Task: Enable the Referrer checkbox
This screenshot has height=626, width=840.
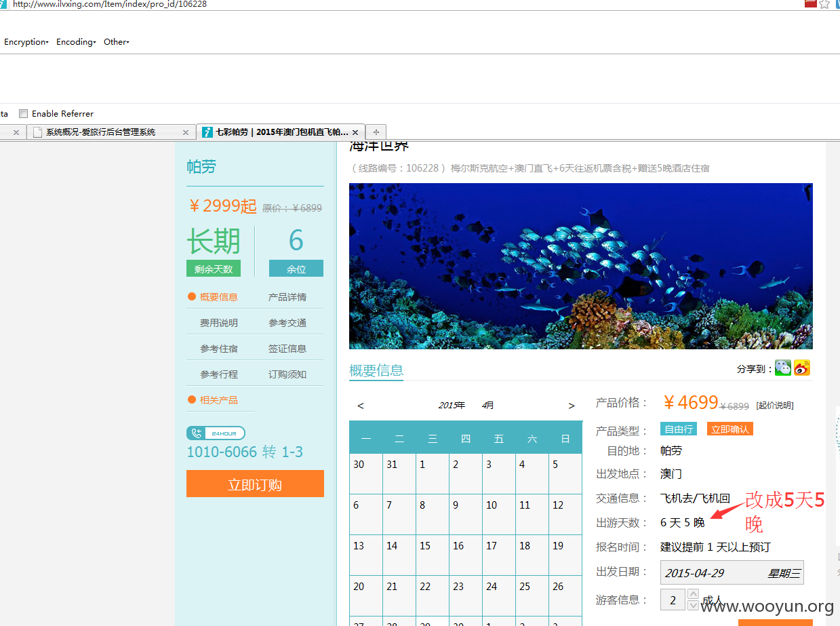Action: pyautogui.click(x=23, y=113)
